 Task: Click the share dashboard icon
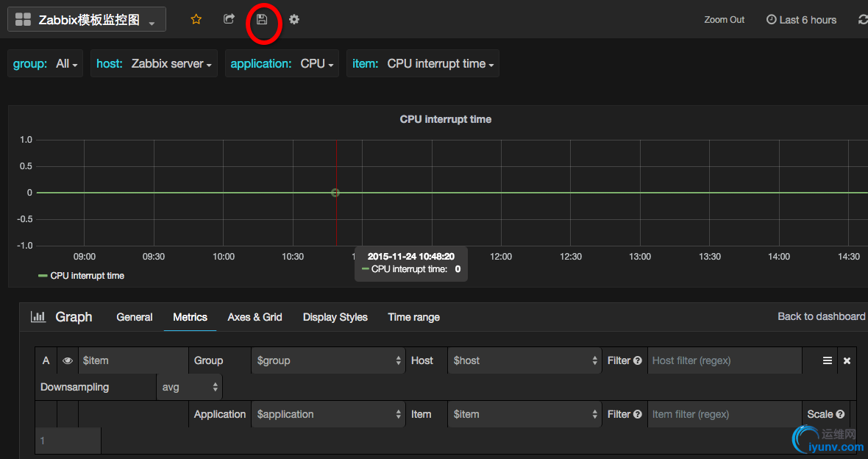pyautogui.click(x=229, y=20)
